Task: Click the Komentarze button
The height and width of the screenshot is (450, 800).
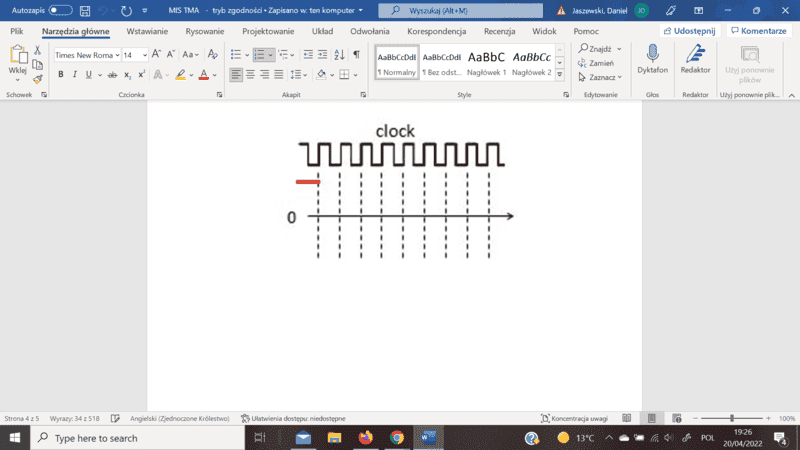Action: coord(757,31)
